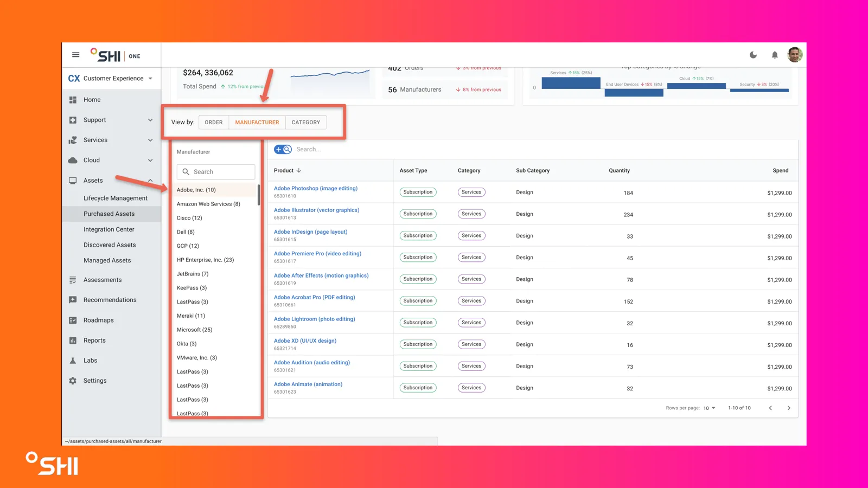Select Microsoft (25) manufacturer
868x488 pixels.
pos(195,330)
